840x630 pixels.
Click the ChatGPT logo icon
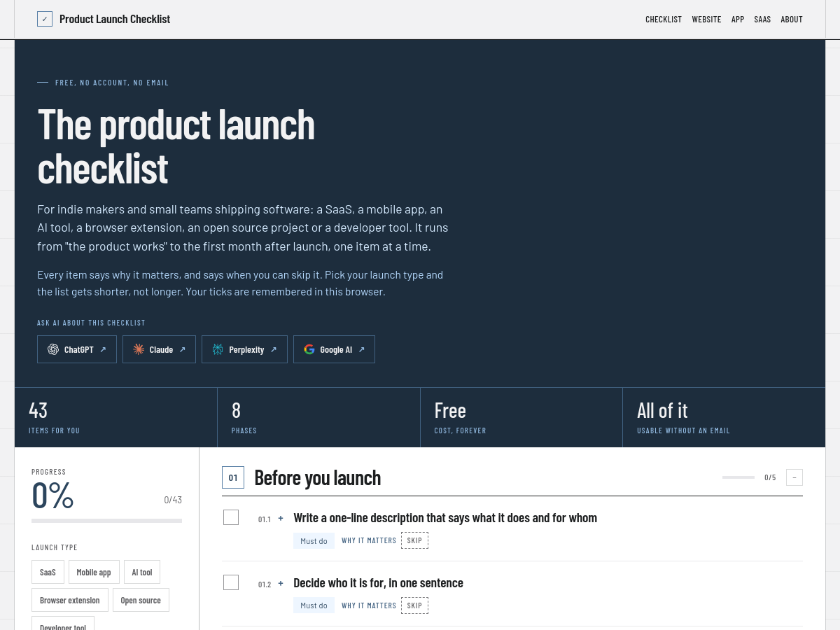(x=53, y=349)
